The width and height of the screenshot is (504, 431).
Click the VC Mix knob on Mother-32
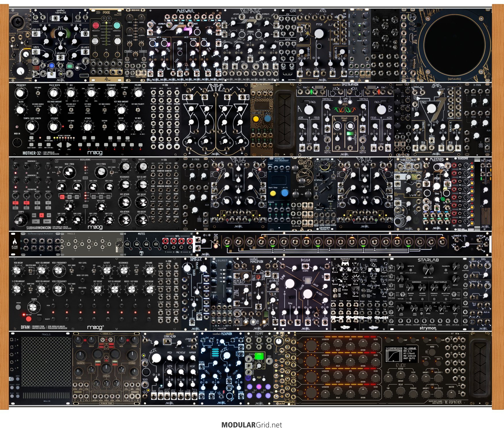[138, 126]
